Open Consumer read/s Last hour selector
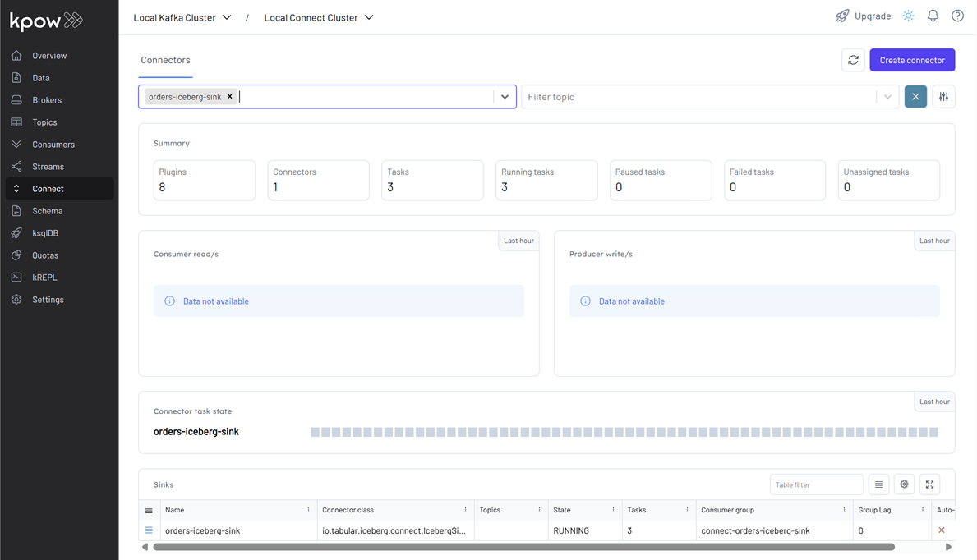Screen dimensions: 977x560 pos(518,241)
